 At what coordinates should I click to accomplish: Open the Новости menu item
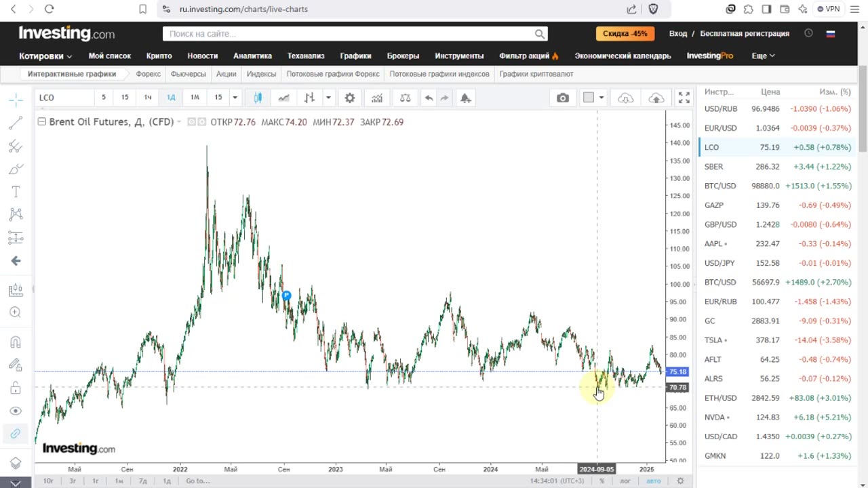click(x=203, y=56)
